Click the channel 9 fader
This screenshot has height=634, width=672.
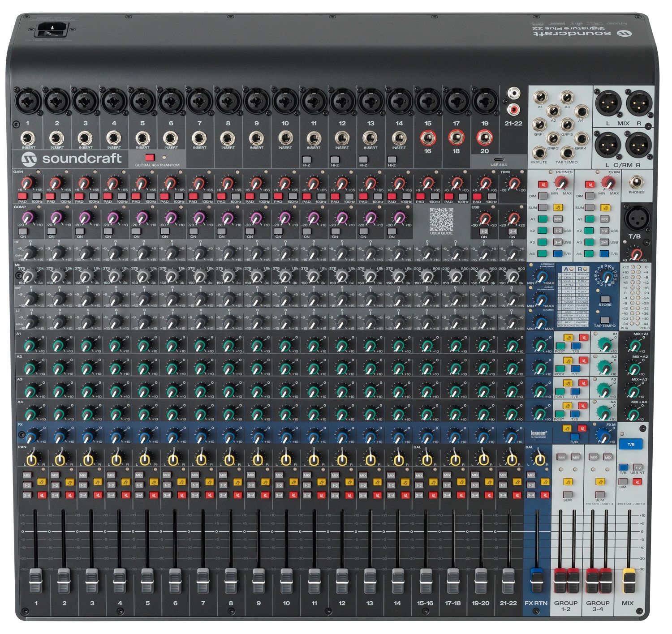pyautogui.click(x=258, y=581)
